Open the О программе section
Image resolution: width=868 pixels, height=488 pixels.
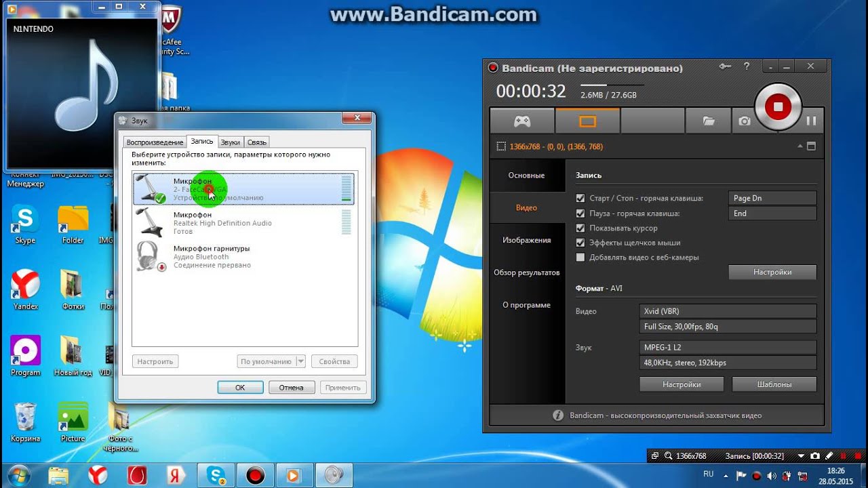[527, 305]
